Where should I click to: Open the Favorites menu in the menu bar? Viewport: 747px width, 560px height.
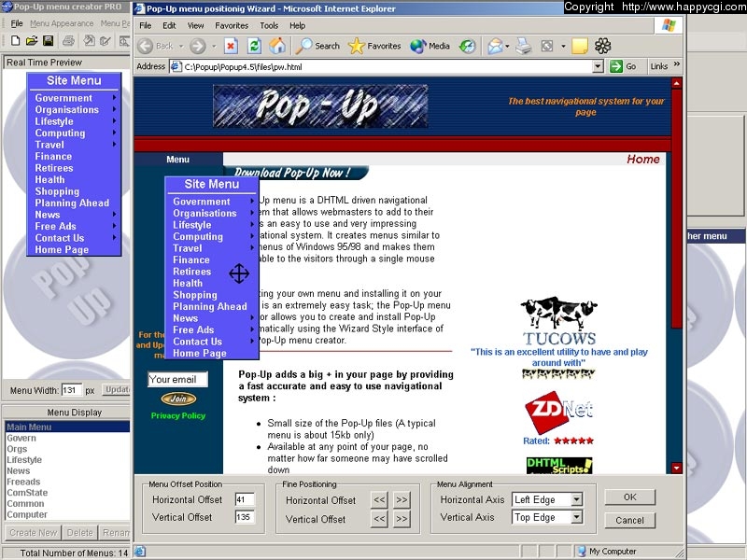point(232,26)
